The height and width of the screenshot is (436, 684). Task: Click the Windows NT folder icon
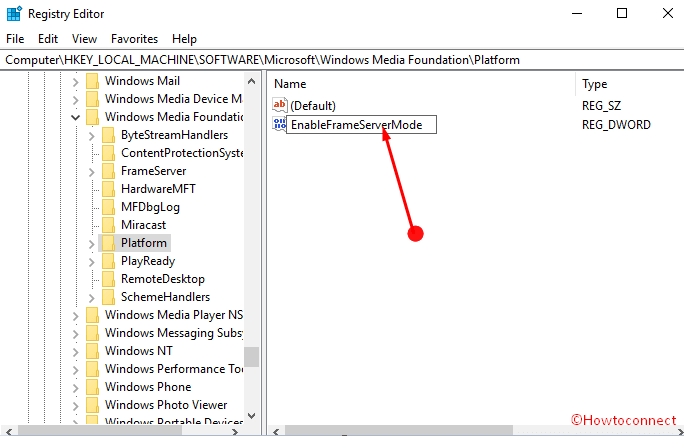pos(92,351)
